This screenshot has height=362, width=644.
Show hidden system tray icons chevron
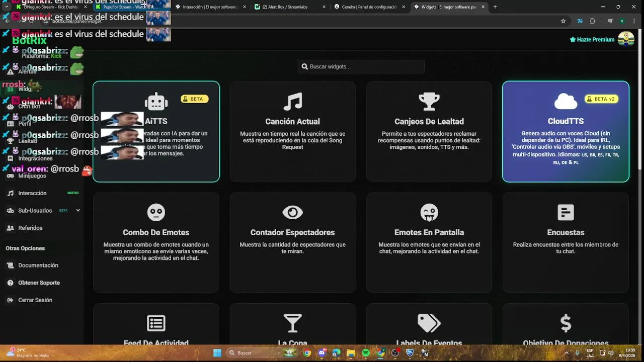coord(566,353)
